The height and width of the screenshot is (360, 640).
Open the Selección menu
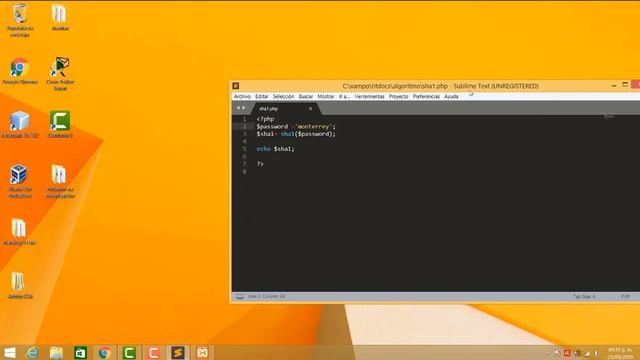tap(283, 97)
